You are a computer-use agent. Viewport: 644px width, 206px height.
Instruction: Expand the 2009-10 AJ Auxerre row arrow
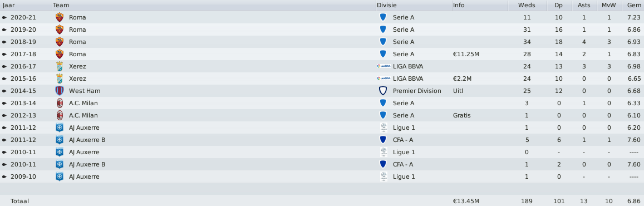tap(4, 177)
